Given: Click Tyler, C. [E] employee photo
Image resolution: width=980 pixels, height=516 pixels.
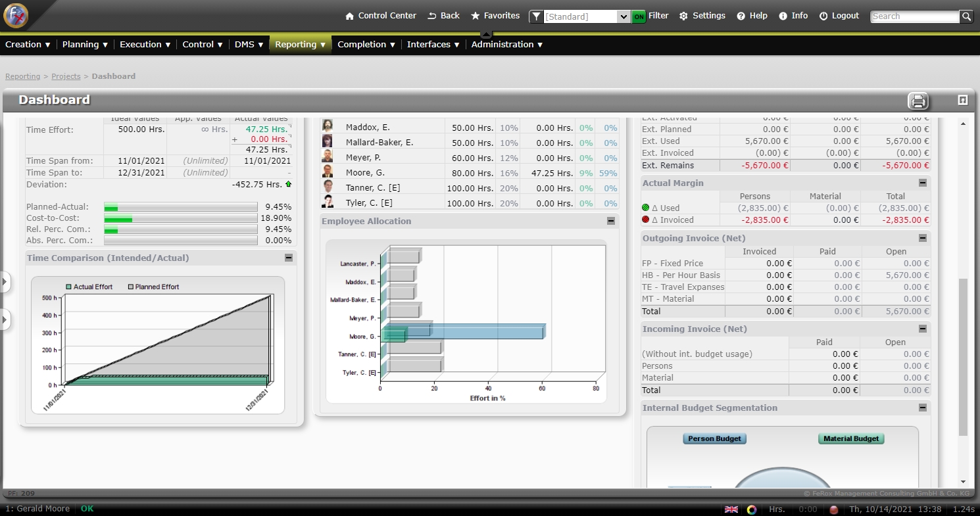Looking at the screenshot, I should point(327,202).
